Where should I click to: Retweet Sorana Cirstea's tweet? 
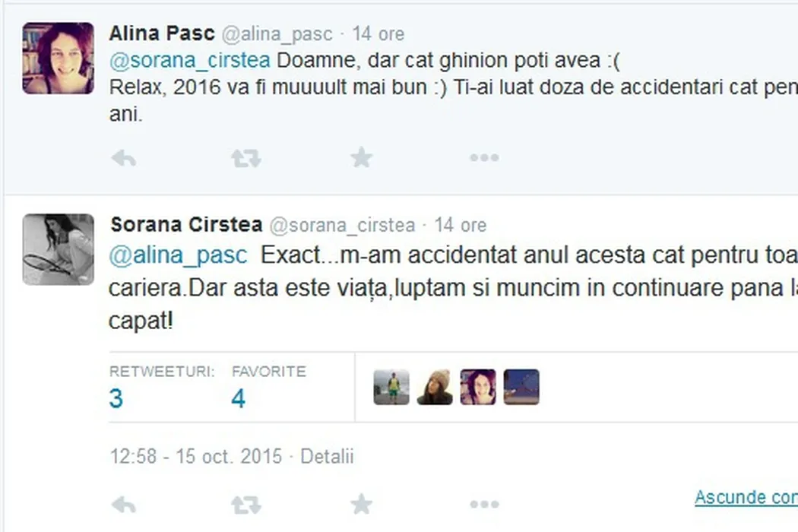click(x=245, y=505)
